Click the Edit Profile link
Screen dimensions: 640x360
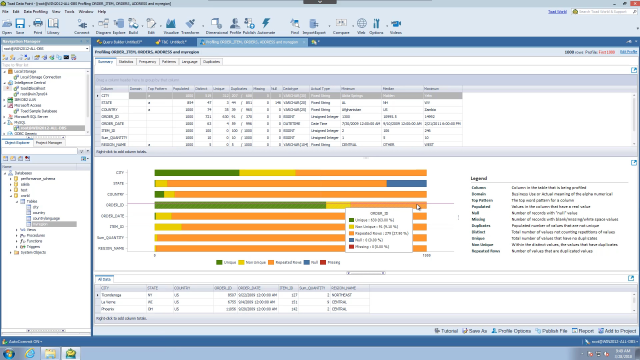tap(628, 52)
